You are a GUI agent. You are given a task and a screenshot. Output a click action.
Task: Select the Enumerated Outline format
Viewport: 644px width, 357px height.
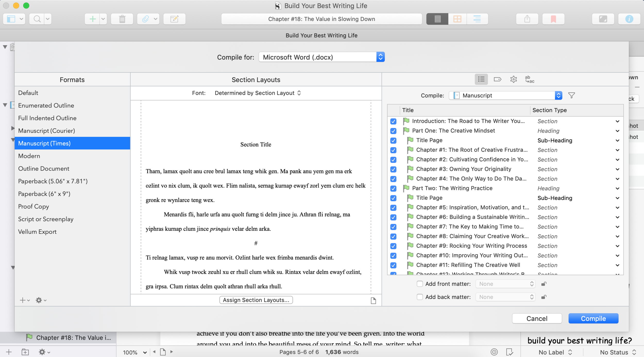(72, 106)
